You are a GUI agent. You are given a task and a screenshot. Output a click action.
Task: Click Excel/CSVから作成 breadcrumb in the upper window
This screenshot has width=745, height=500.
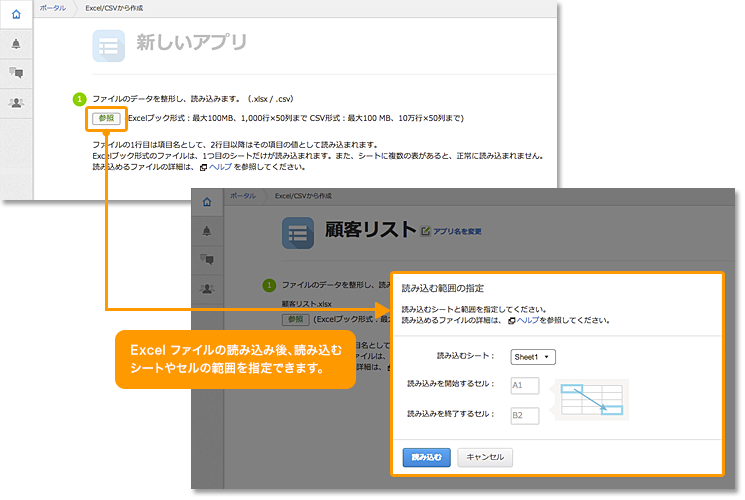pyautogui.click(x=113, y=8)
